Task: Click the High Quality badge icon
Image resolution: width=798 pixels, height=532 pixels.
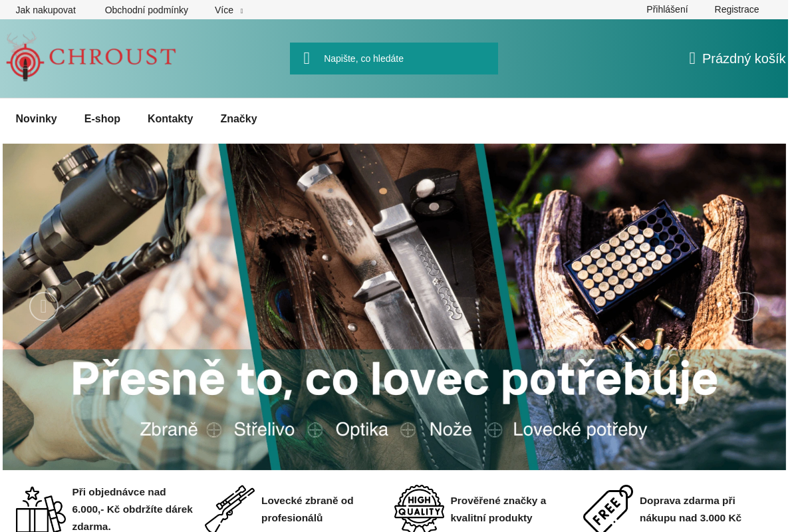Action: [x=419, y=509]
